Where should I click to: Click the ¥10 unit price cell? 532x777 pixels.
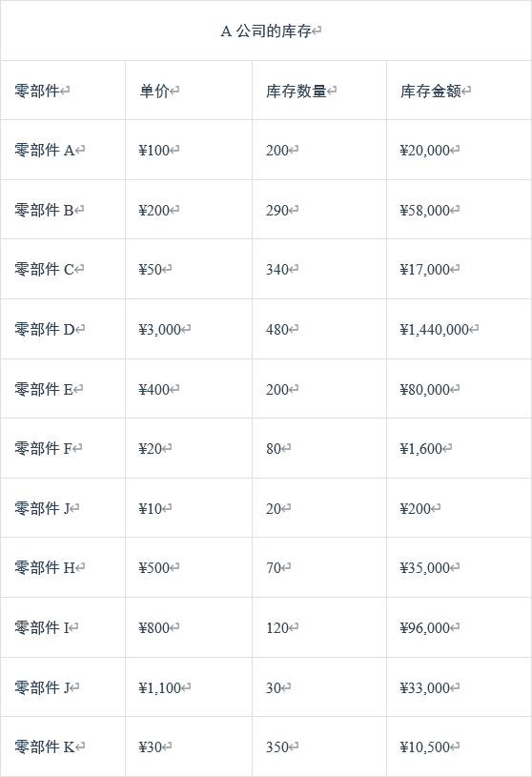click(189, 508)
